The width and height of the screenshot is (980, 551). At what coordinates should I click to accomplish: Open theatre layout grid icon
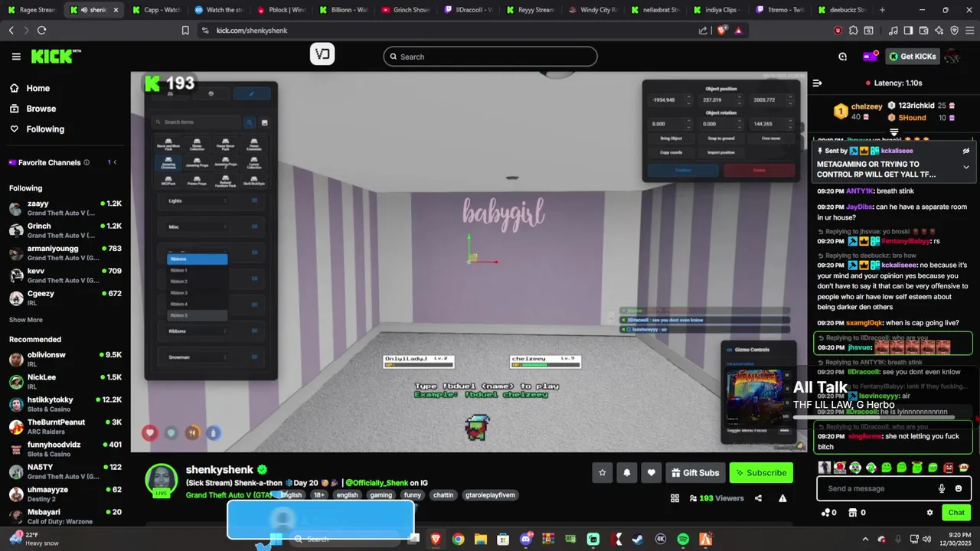(675, 498)
